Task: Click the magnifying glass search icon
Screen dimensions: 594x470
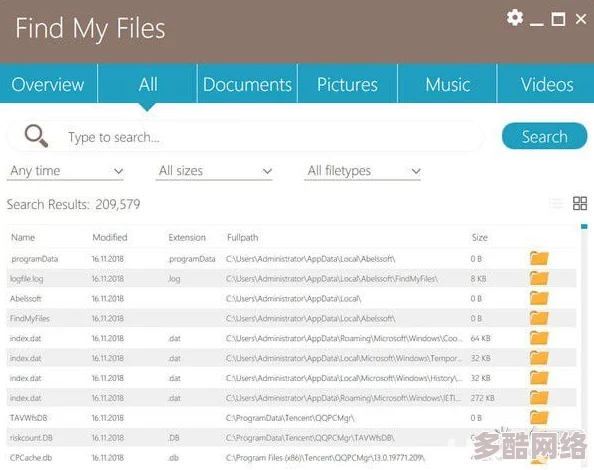Action: click(x=36, y=136)
